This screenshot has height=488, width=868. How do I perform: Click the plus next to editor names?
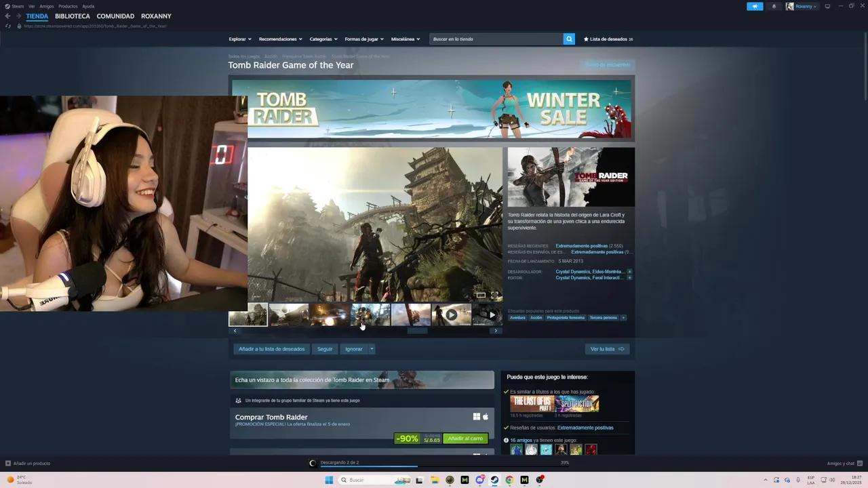[629, 278]
